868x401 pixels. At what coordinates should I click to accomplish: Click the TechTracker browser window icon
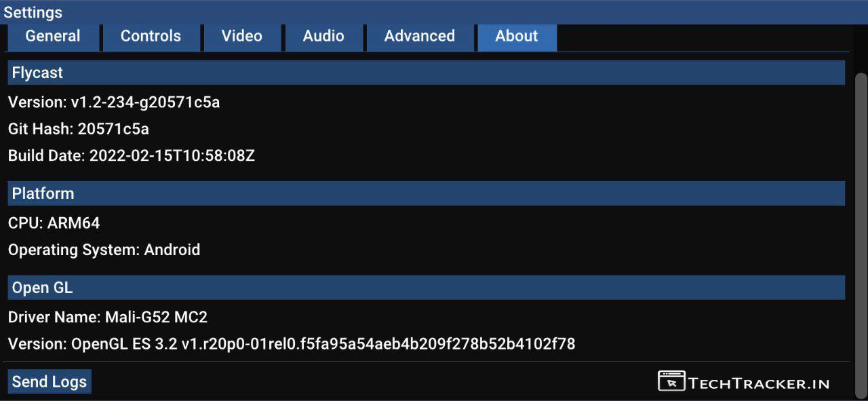point(671,381)
